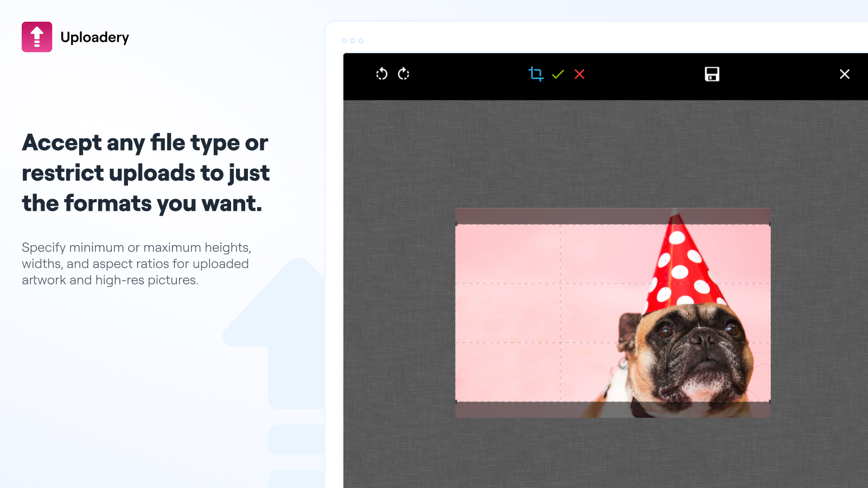The width and height of the screenshot is (868, 488).
Task: Click the third browser window dot
Action: pos(362,40)
